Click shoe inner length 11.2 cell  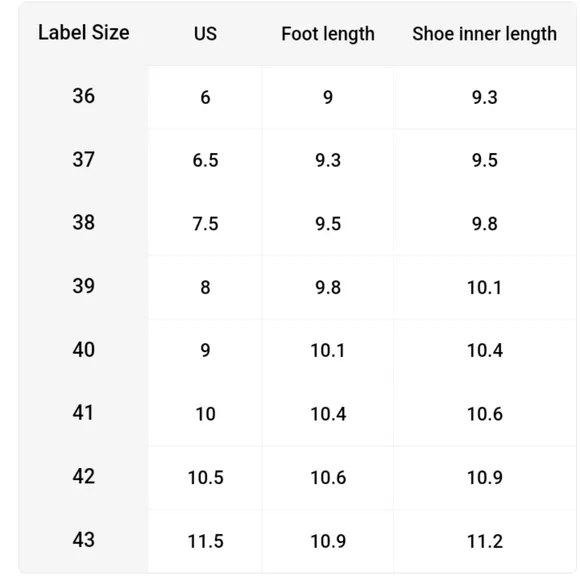point(485,541)
